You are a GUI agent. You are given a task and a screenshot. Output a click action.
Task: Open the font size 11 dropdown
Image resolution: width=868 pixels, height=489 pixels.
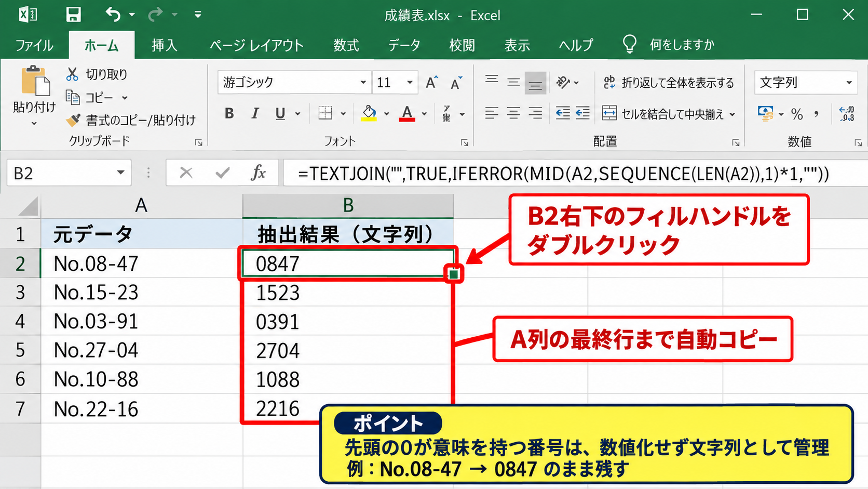[x=410, y=83]
